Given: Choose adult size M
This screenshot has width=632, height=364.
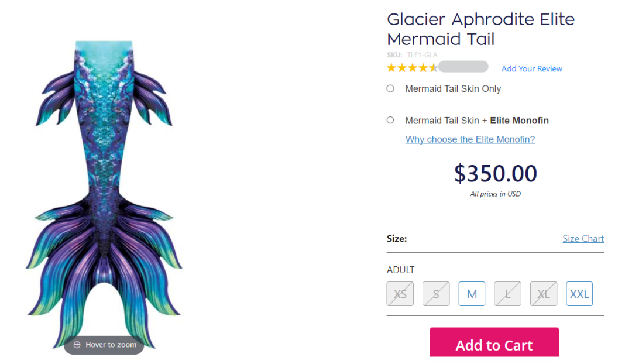Looking at the screenshot, I should [472, 294].
